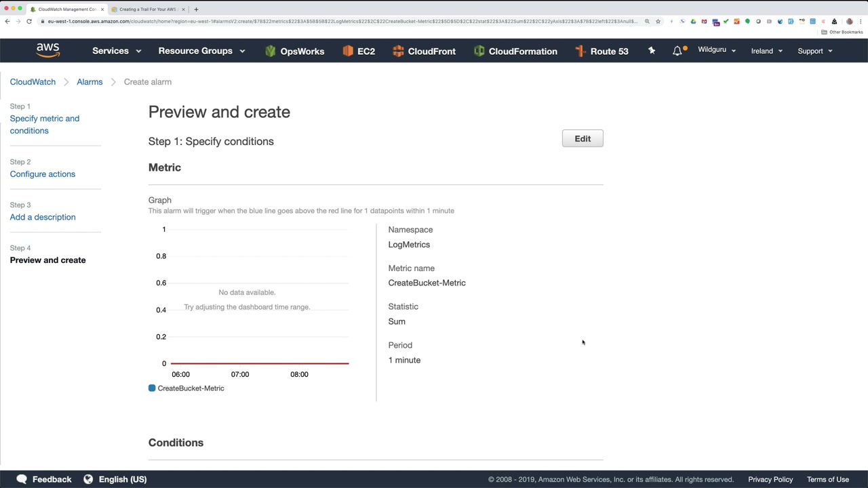Viewport: 868px width, 488px height.
Task: Switch to the CloudWatch Management Console tab
Action: click(x=66, y=9)
